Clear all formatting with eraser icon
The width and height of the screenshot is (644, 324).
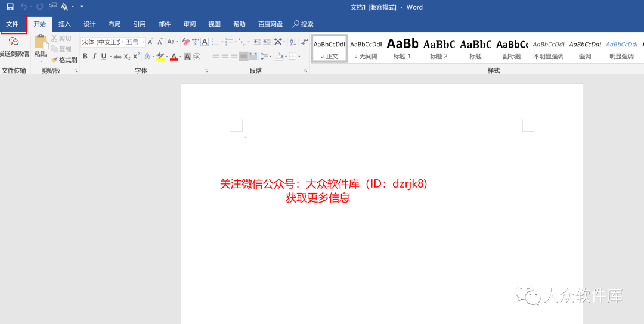tap(185, 42)
